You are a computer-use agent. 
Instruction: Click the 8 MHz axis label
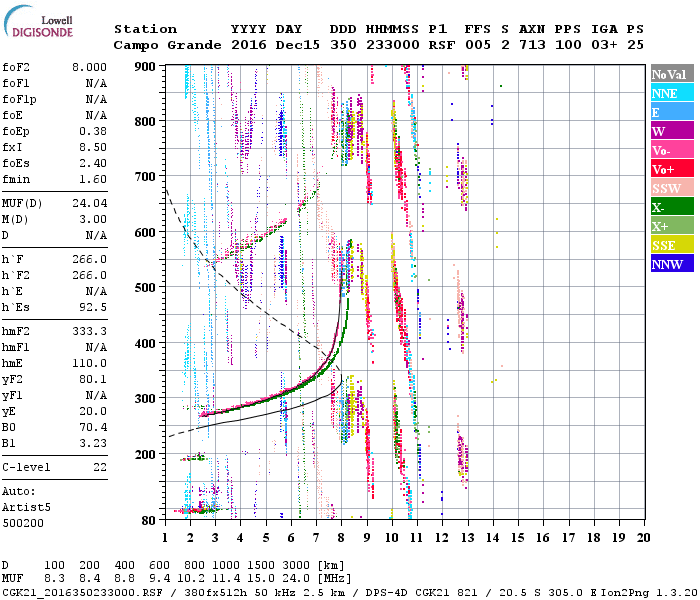tap(342, 538)
